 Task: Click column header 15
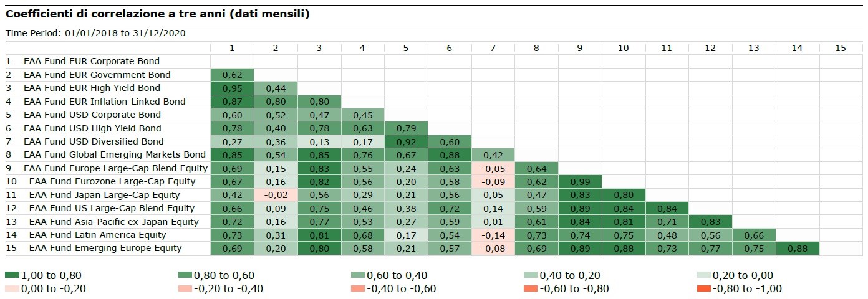(x=841, y=48)
